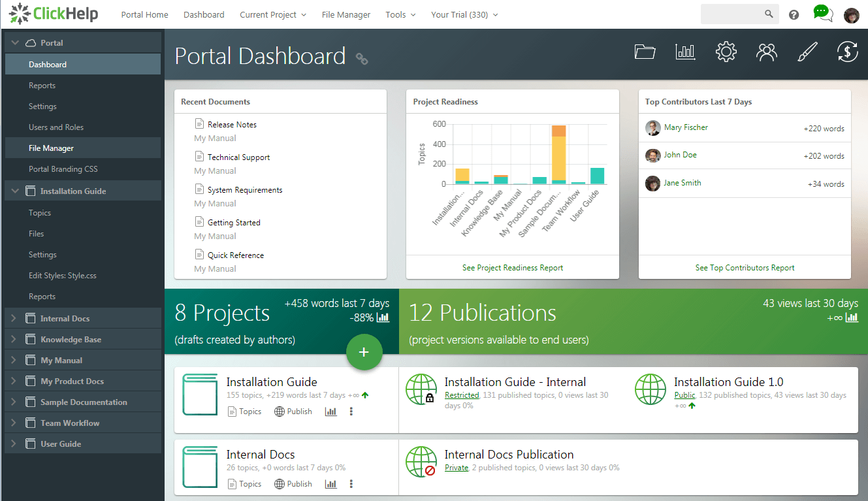Click See Top Contributors Report link

745,268
